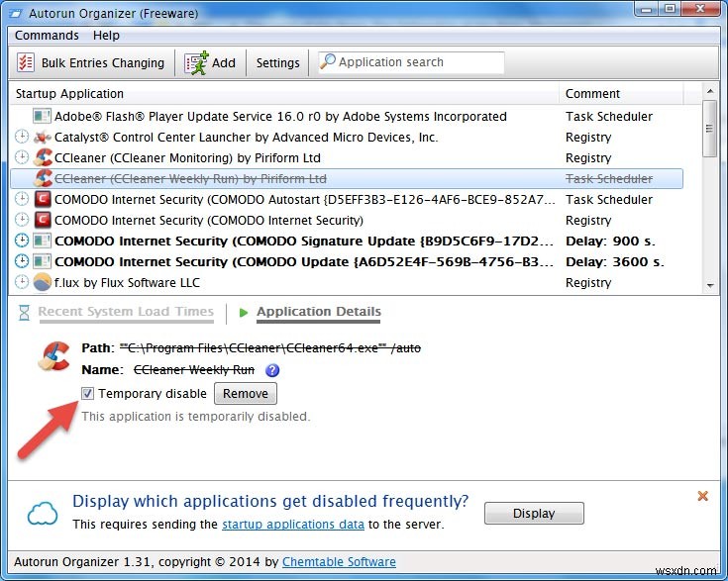Click the Bulk Entries Changing label
This screenshot has width=728, height=581.
103,62
